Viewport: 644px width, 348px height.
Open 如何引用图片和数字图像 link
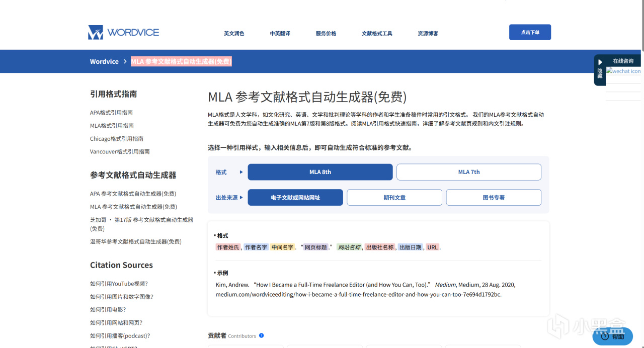[122, 297]
